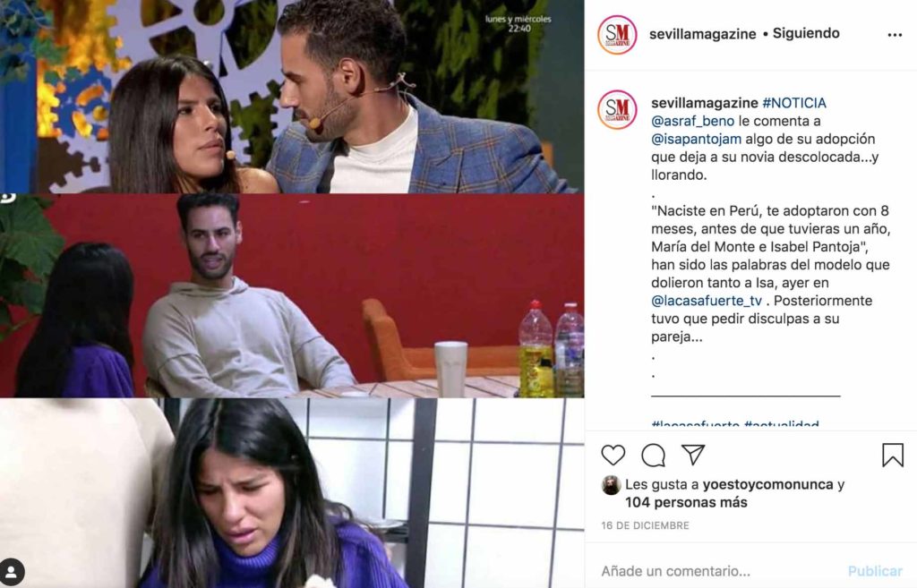This screenshot has width=917, height=588.
Task: Open comments with the speech bubble icon
Action: coord(653,456)
